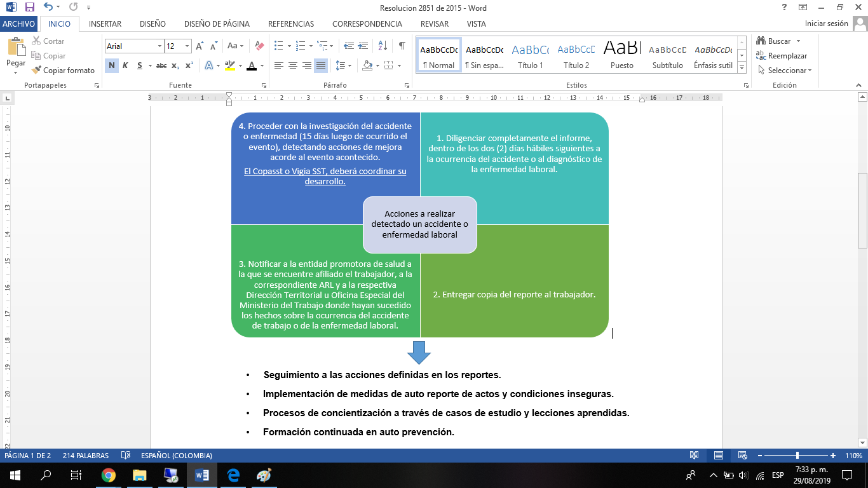
Task: Toggle italic formatting button
Action: click(125, 65)
